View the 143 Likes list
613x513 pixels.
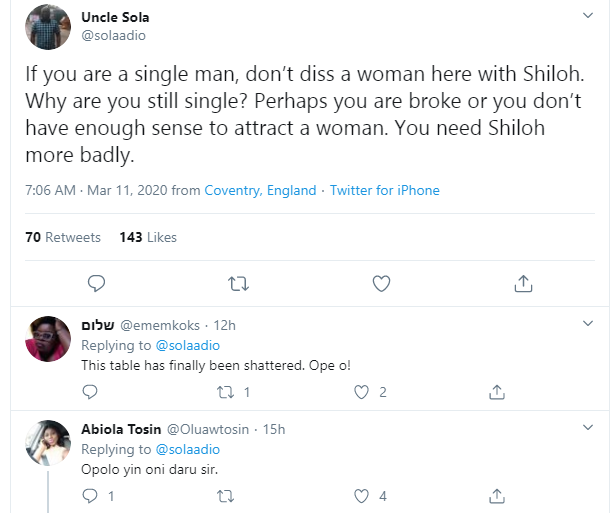coord(148,237)
